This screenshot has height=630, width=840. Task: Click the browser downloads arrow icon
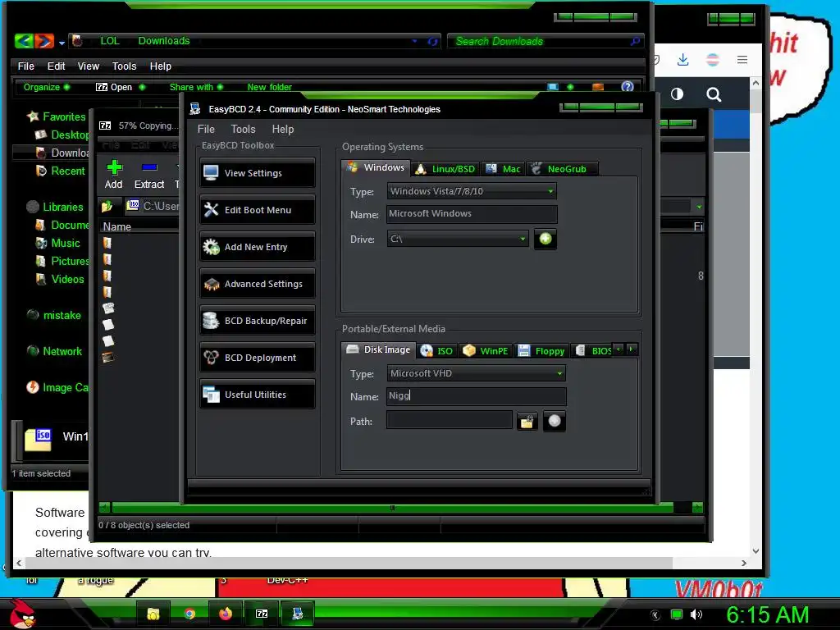pyautogui.click(x=682, y=59)
